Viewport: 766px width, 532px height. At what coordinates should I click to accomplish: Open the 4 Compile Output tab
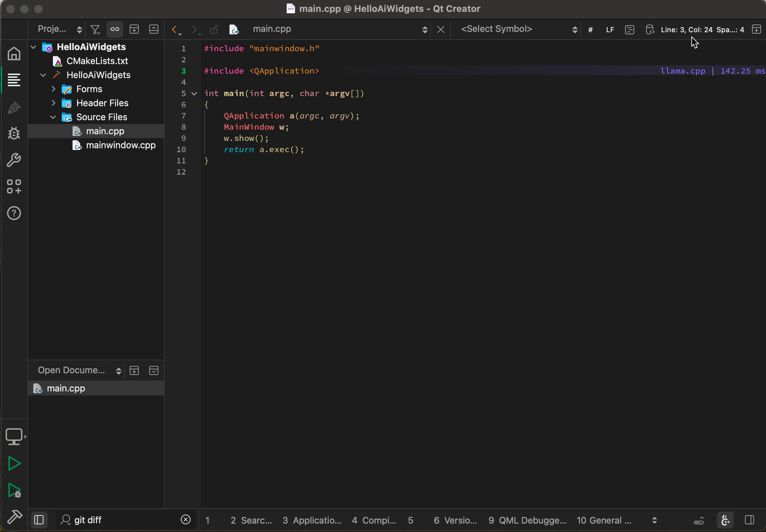pos(374,520)
